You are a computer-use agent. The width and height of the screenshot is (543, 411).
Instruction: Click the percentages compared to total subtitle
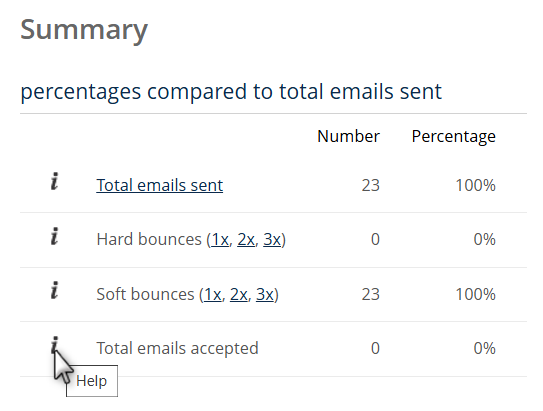click(231, 92)
